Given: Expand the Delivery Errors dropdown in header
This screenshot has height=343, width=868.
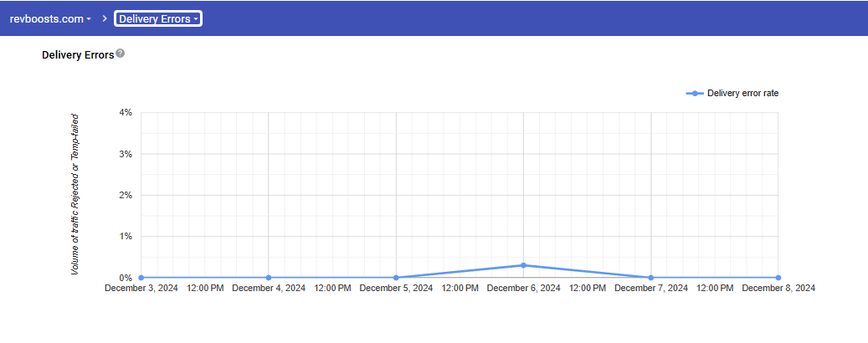Looking at the screenshot, I should click(158, 18).
